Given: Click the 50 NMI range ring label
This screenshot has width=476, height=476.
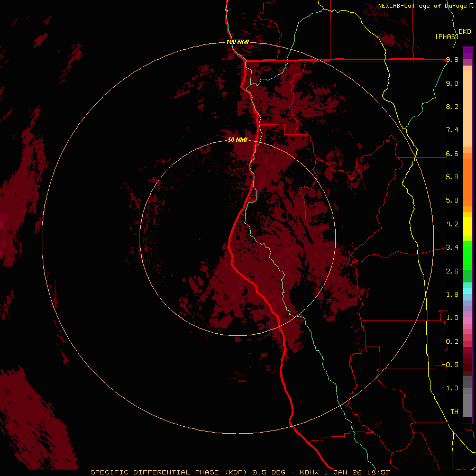Looking at the screenshot, I should tap(237, 140).
